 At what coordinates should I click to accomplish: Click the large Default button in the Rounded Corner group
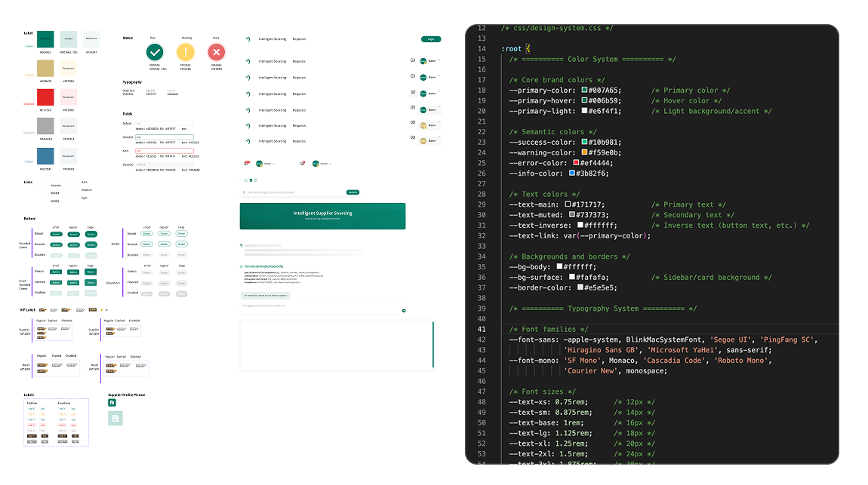(91, 234)
